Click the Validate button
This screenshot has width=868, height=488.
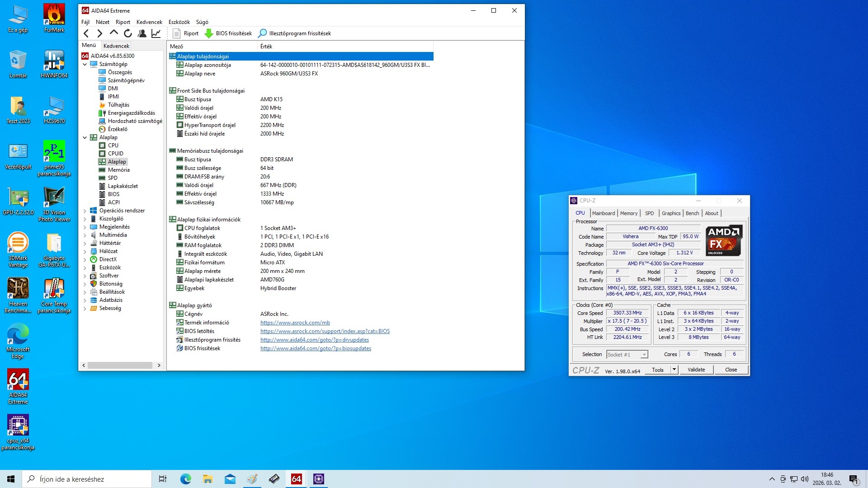point(696,370)
